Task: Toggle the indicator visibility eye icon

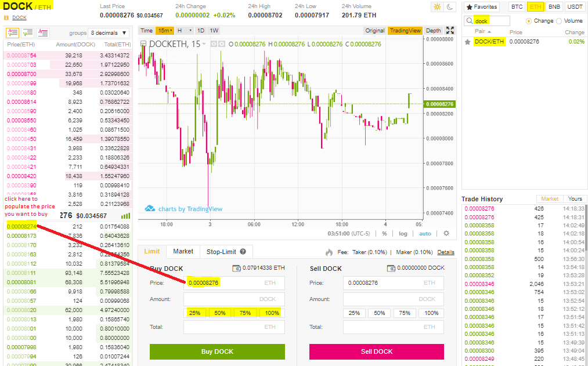Action: pyautogui.click(x=214, y=44)
